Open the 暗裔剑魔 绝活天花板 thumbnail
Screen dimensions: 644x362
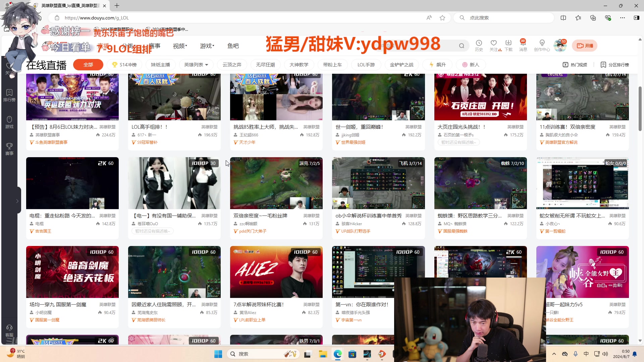point(72,272)
